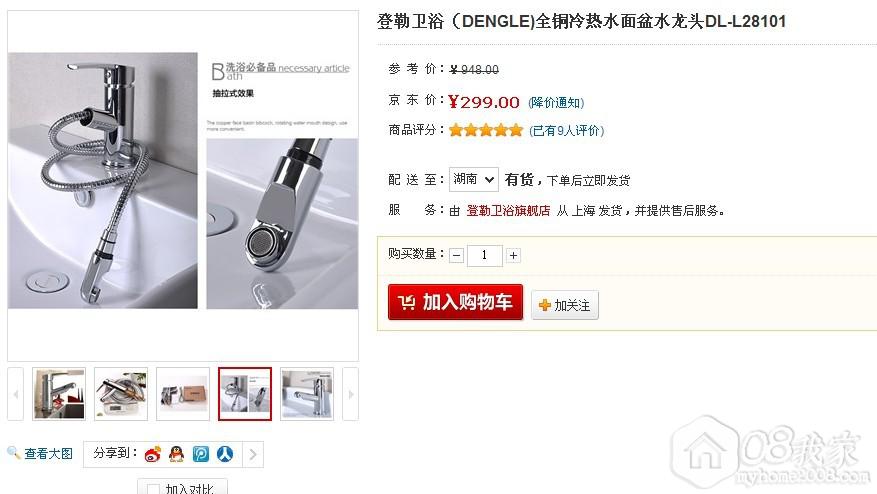Select first faucet thumbnail image
Viewport: 877px width, 494px height.
tap(59, 394)
